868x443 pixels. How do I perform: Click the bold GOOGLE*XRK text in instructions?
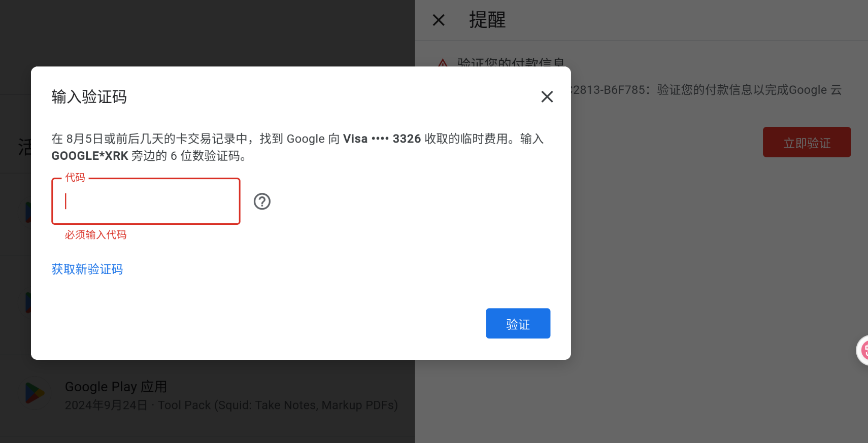click(90, 156)
